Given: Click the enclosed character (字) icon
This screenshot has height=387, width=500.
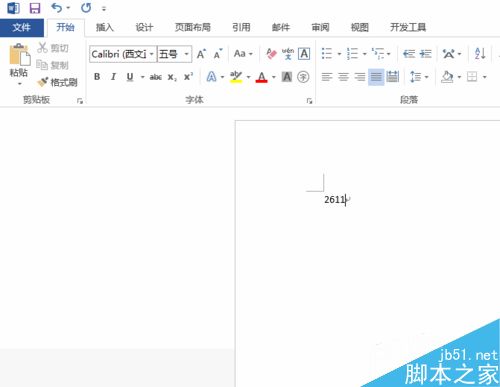Looking at the screenshot, I should [303, 77].
